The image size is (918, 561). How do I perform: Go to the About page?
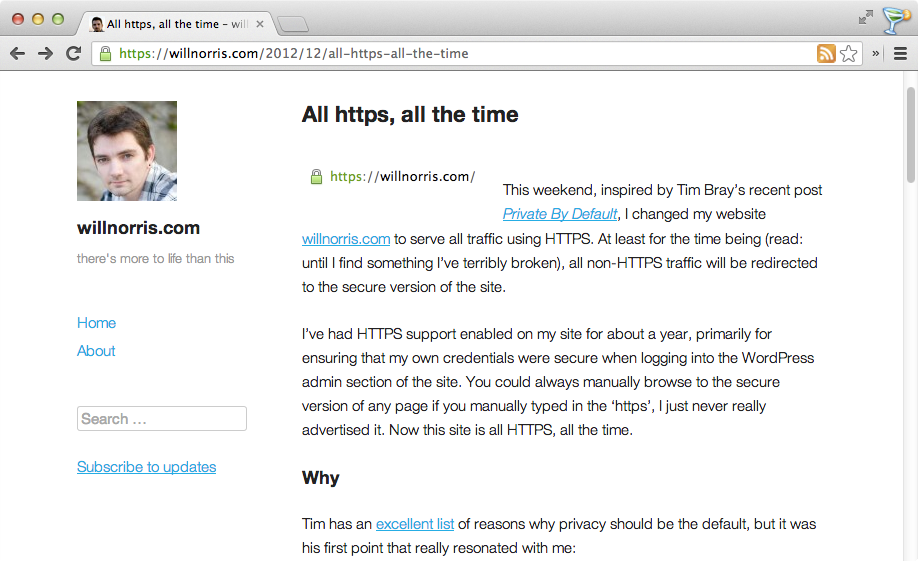96,351
